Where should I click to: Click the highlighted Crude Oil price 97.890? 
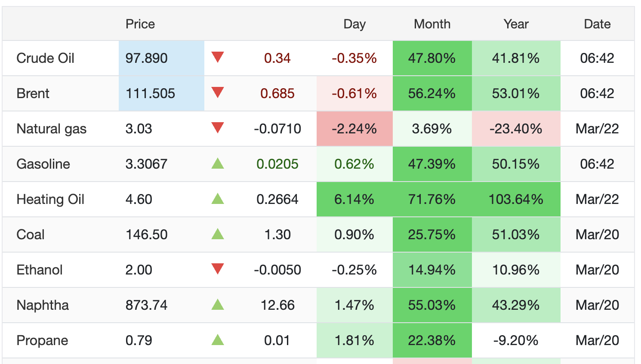147,58
